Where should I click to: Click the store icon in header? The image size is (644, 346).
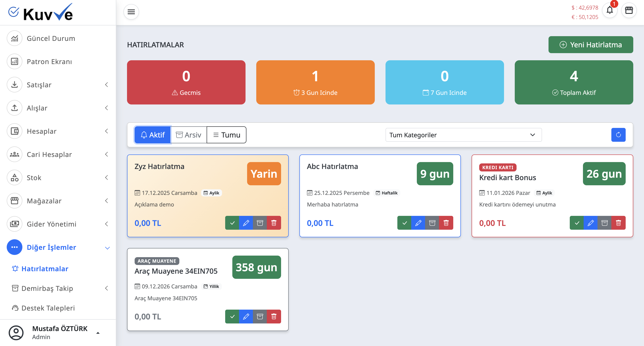(629, 10)
